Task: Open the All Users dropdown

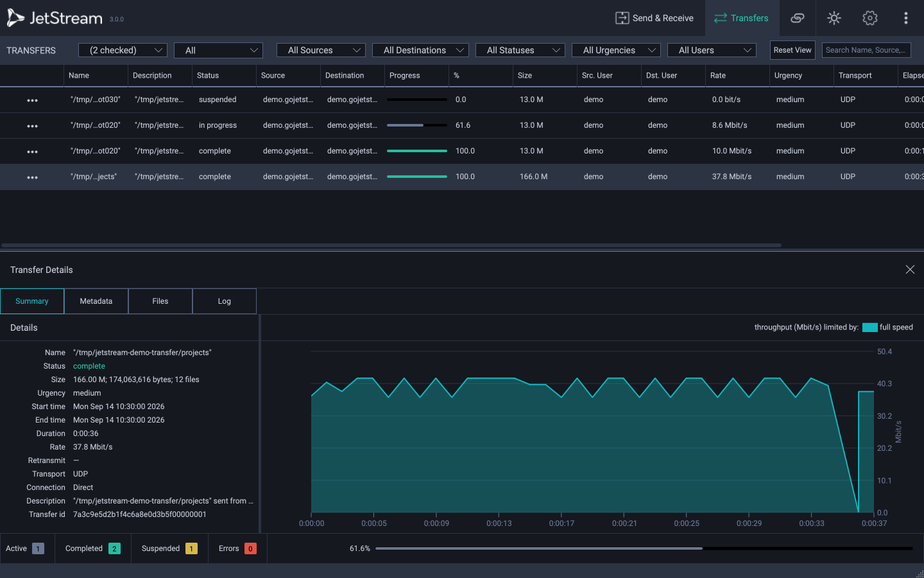Action: 712,50
